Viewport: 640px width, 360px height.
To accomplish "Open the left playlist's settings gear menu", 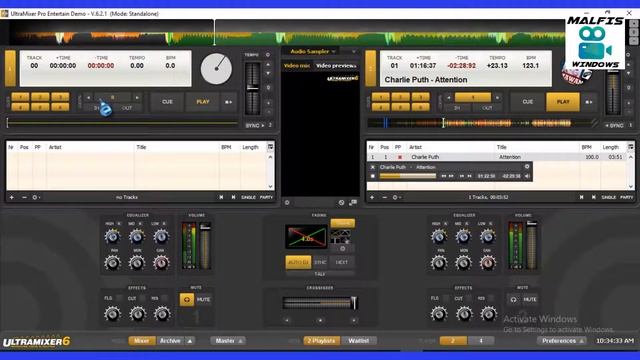I will point(36,197).
